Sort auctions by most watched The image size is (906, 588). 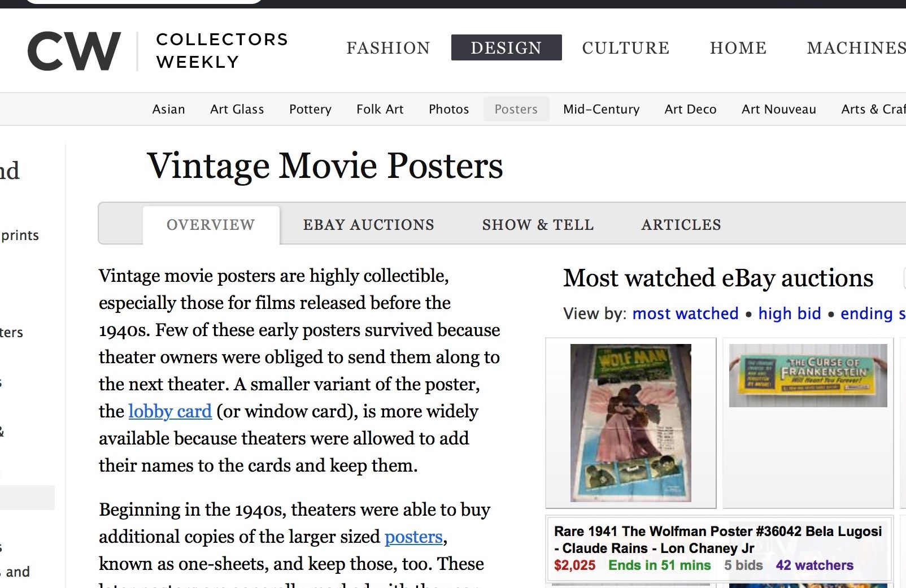pos(685,313)
